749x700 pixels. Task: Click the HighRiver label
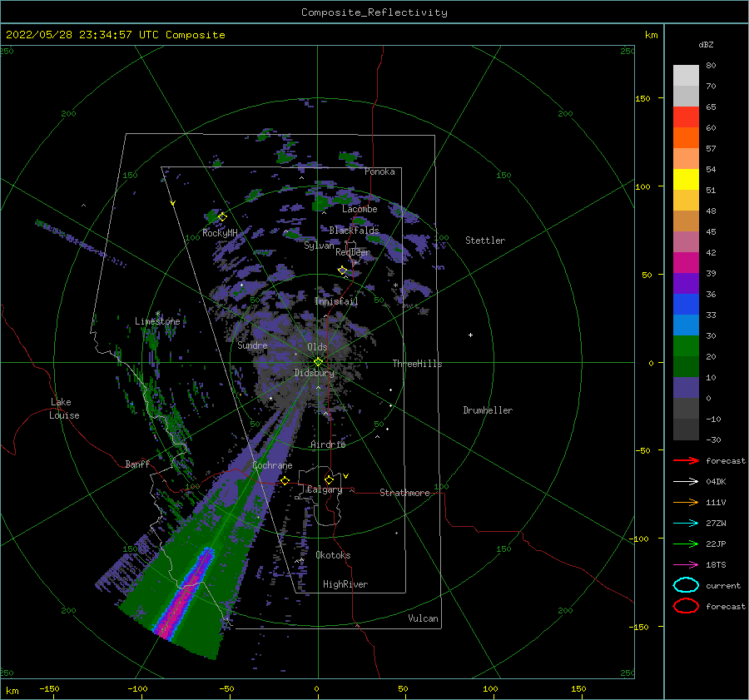[345, 584]
